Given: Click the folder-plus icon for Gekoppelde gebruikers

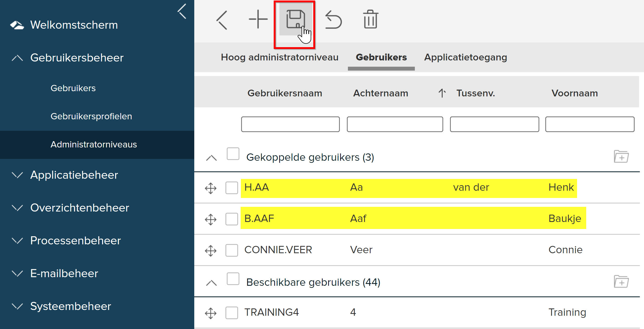Looking at the screenshot, I should 621,157.
